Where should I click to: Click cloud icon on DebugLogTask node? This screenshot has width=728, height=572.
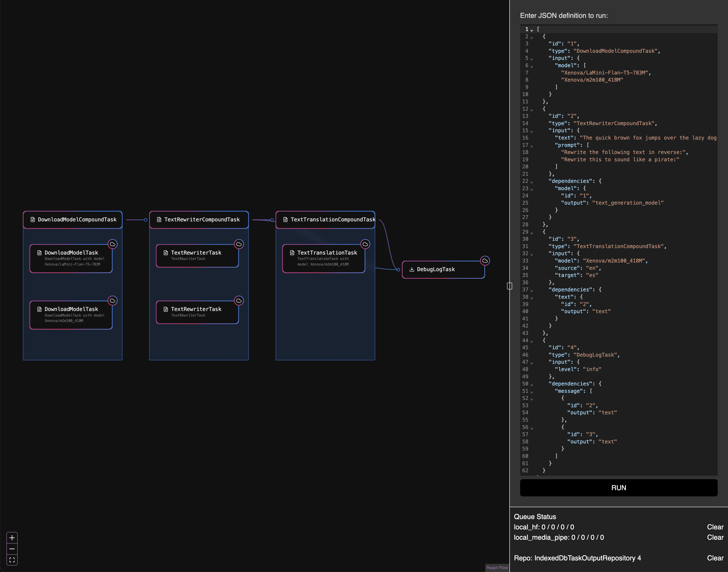485,261
